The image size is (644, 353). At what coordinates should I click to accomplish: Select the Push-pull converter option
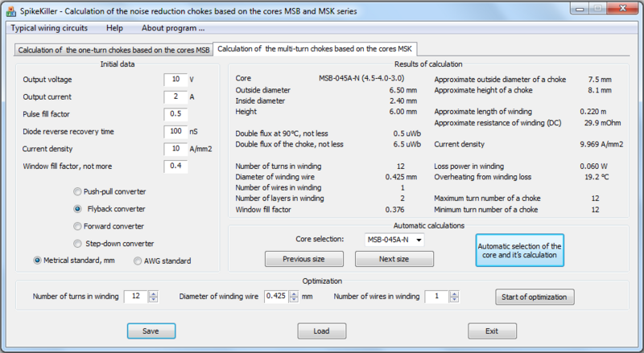click(109, 191)
